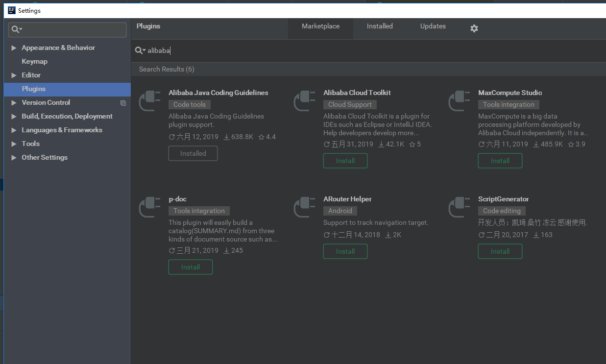Image resolution: width=606 pixels, height=364 pixels.
Task: Open plugin search history magnifier dropdown
Action: pyautogui.click(x=140, y=50)
